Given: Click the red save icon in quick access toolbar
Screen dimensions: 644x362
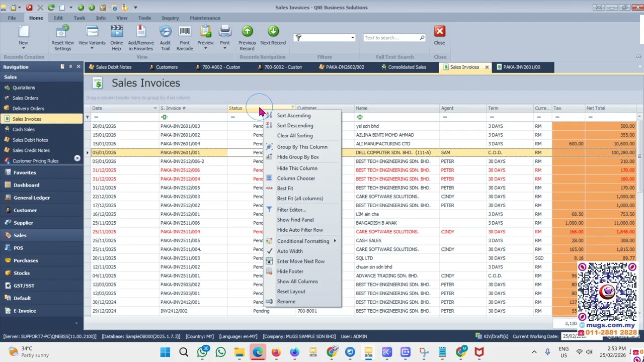Looking at the screenshot, I should (29, 8).
